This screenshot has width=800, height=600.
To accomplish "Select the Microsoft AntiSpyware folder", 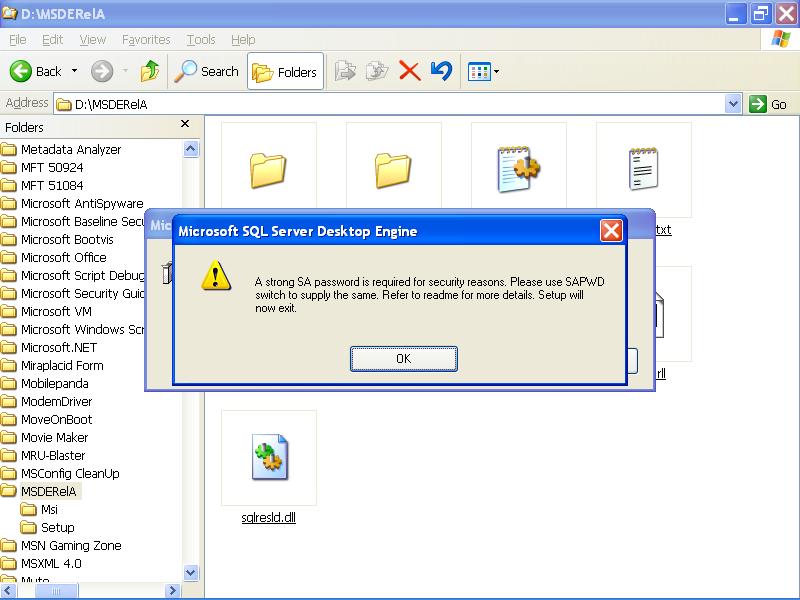I will (x=82, y=204).
